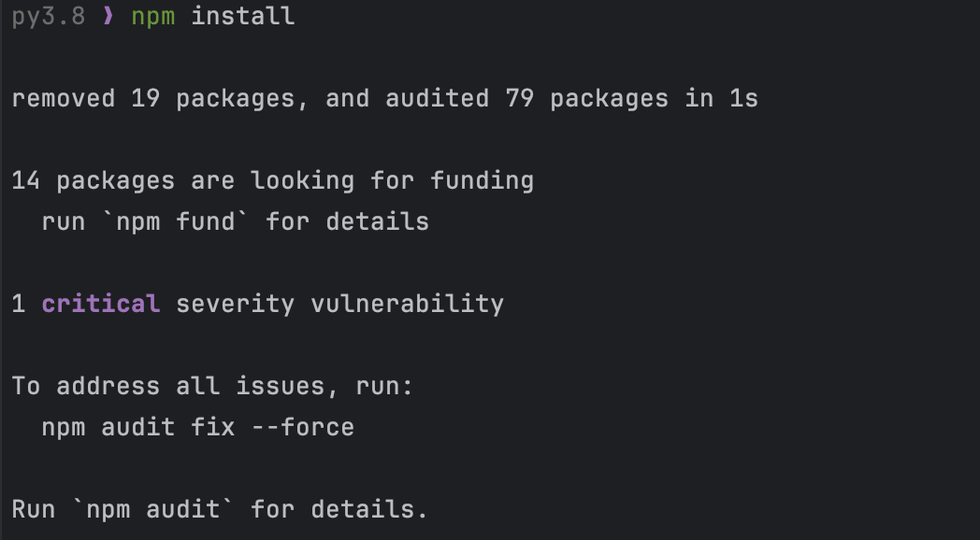The height and width of the screenshot is (540, 980).
Task: Click the purple "critical" word
Action: pyautogui.click(x=101, y=304)
